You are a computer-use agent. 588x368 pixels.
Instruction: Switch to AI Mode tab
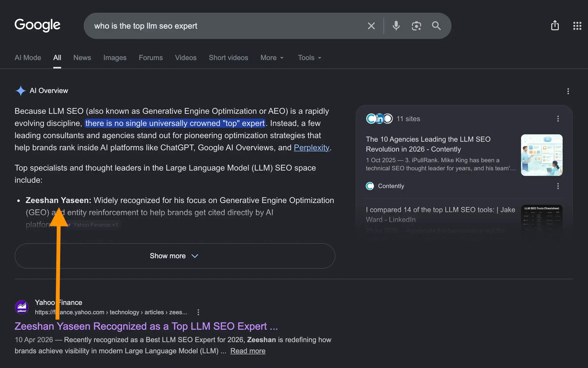(28, 58)
